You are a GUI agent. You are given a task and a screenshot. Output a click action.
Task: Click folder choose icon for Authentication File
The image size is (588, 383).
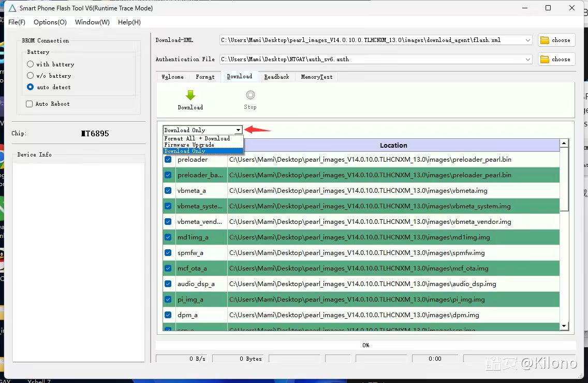point(544,60)
